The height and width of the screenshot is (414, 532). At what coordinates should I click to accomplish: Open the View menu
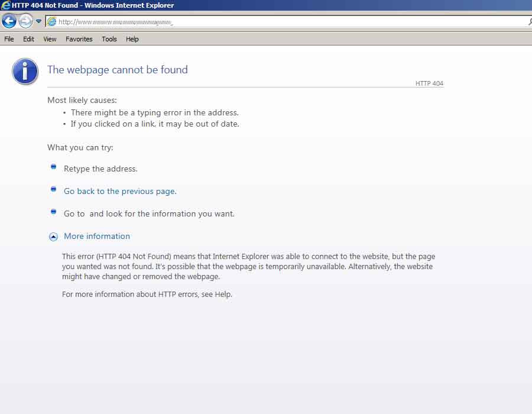tap(50, 39)
